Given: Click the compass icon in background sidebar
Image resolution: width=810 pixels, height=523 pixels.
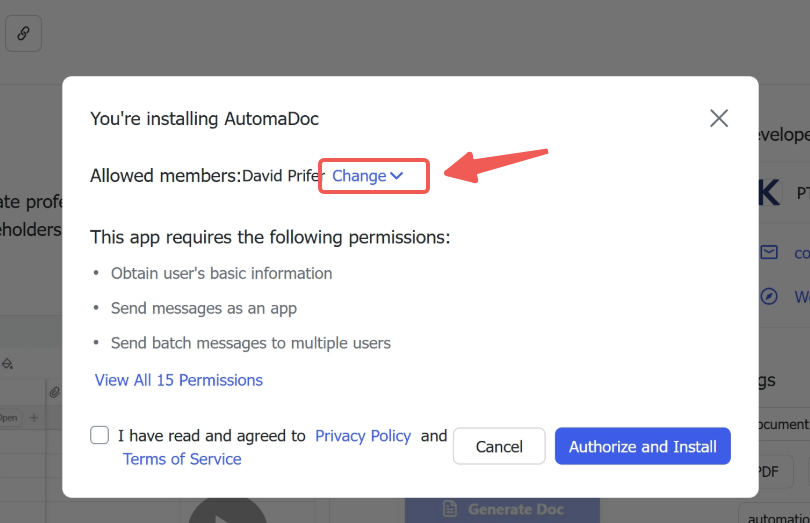Looking at the screenshot, I should click(769, 297).
